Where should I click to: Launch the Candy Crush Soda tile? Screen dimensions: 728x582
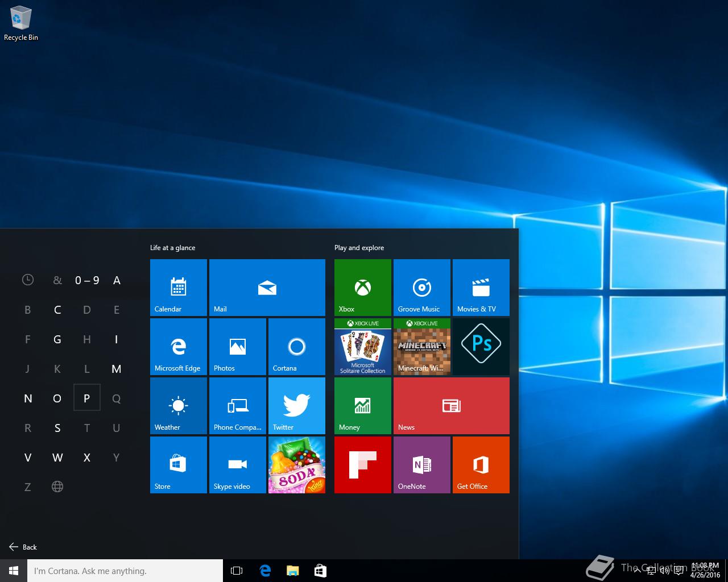[297, 465]
